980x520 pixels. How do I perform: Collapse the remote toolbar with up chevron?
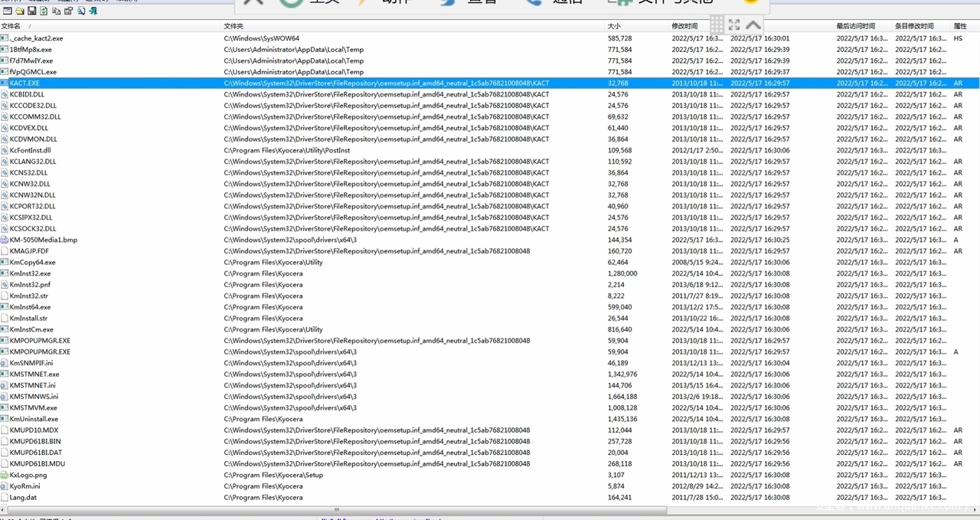(753, 25)
